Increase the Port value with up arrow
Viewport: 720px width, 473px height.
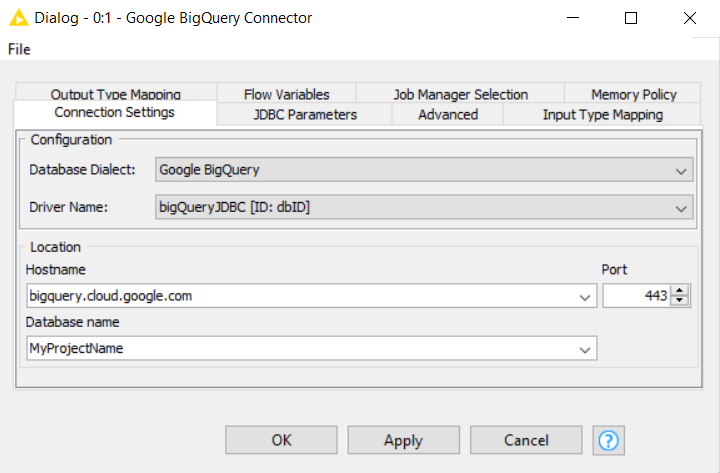(680, 291)
